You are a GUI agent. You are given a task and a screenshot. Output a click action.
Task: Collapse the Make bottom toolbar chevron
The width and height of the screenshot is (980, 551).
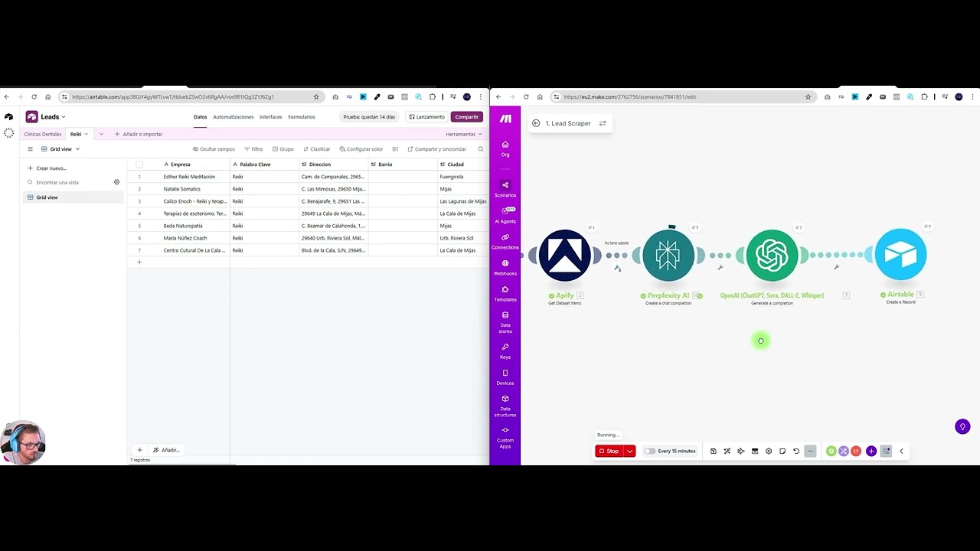pos(901,451)
